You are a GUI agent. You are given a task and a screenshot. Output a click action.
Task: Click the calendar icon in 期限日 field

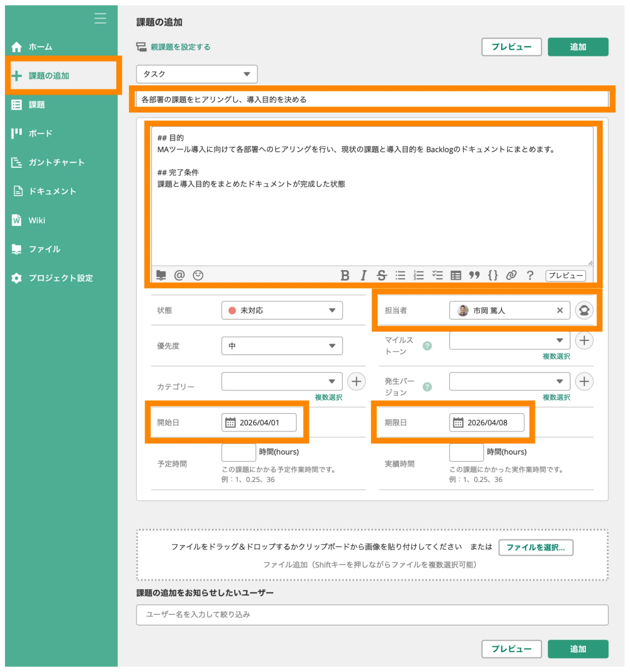click(458, 423)
